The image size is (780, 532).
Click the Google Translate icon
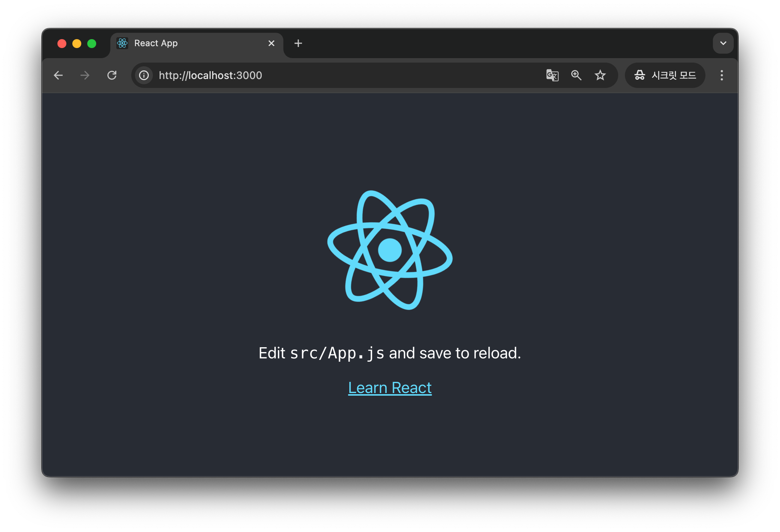[552, 75]
